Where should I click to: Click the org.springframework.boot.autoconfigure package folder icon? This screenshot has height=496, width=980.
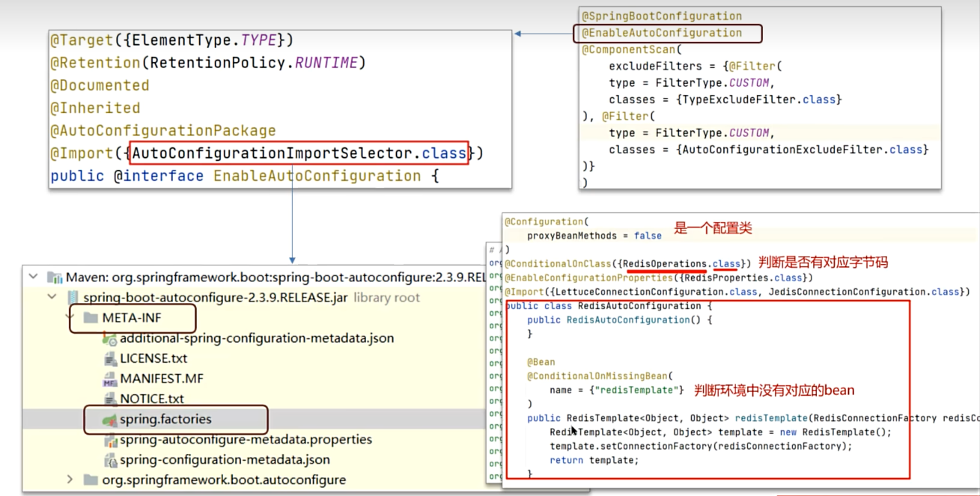point(91,480)
